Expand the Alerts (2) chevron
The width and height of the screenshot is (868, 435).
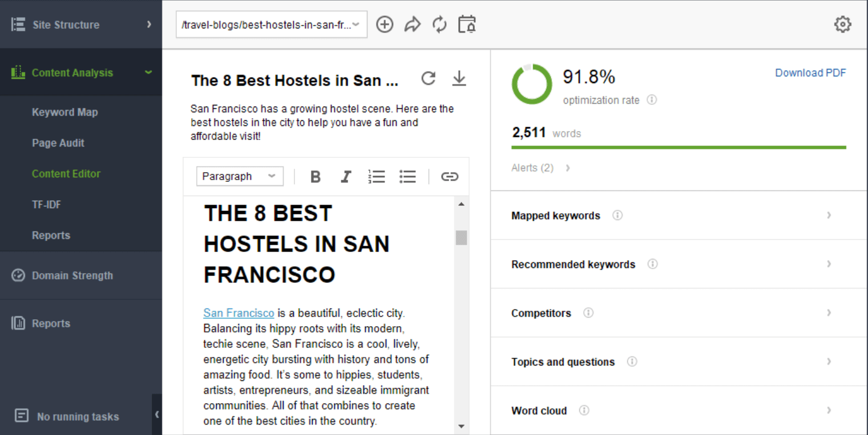568,168
